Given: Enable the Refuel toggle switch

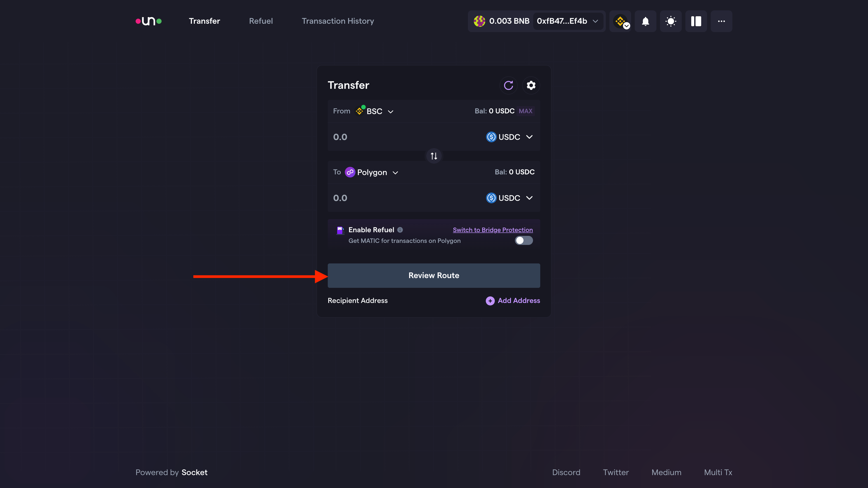Looking at the screenshot, I should click(x=524, y=240).
